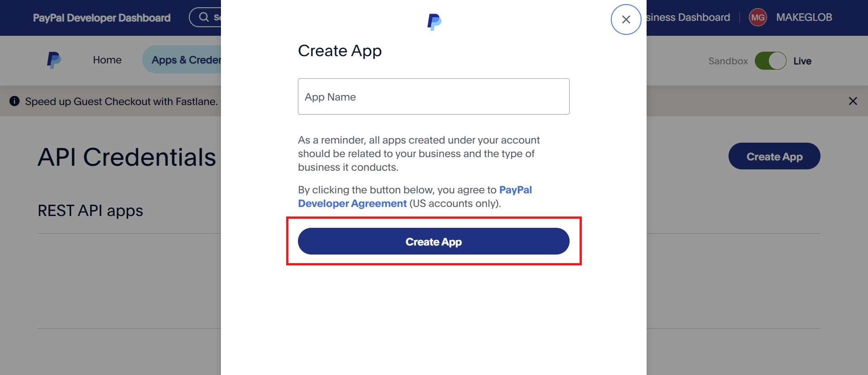Select the Live mode label
868x375 pixels.
pyautogui.click(x=802, y=61)
